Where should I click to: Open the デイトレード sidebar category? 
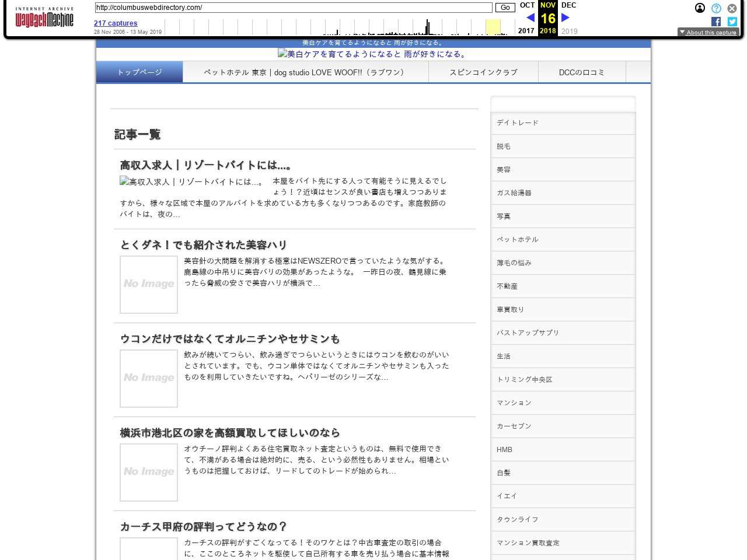(518, 123)
